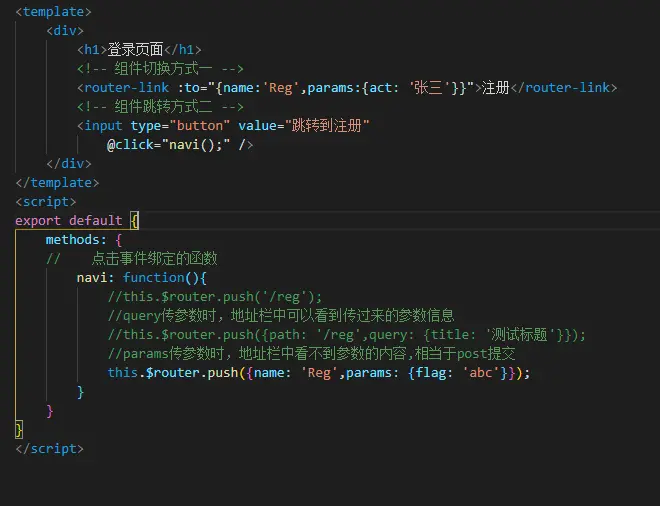Click the opening <script> tag
Viewport: 660px width, 506px height.
pos(46,202)
